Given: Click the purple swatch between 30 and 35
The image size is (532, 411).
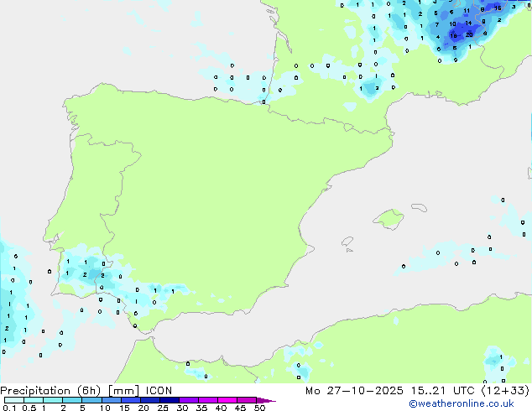Looking at the screenshot, I should [x=189, y=400].
